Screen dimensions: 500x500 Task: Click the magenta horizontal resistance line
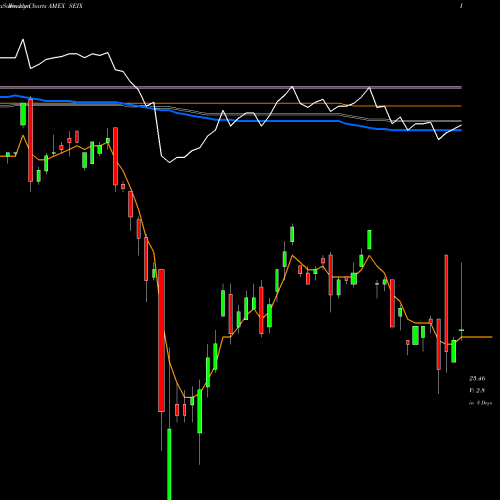tap(231, 87)
